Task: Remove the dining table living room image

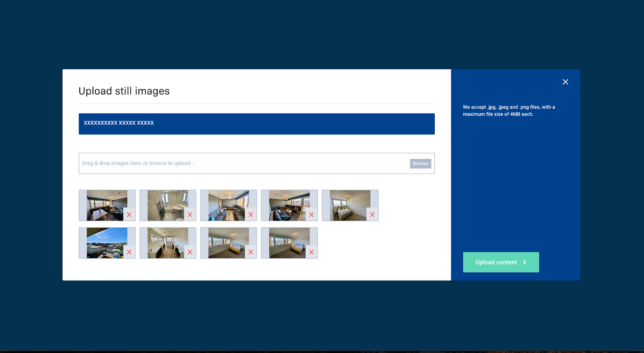Action: [x=129, y=215]
